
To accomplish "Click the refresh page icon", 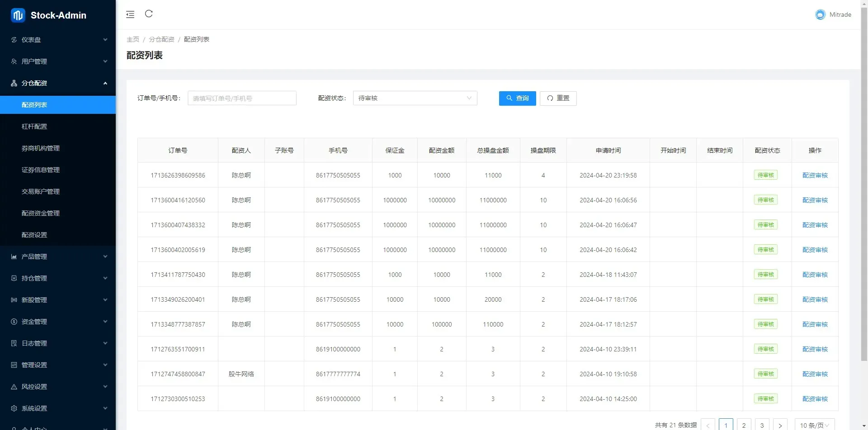I will click(149, 14).
